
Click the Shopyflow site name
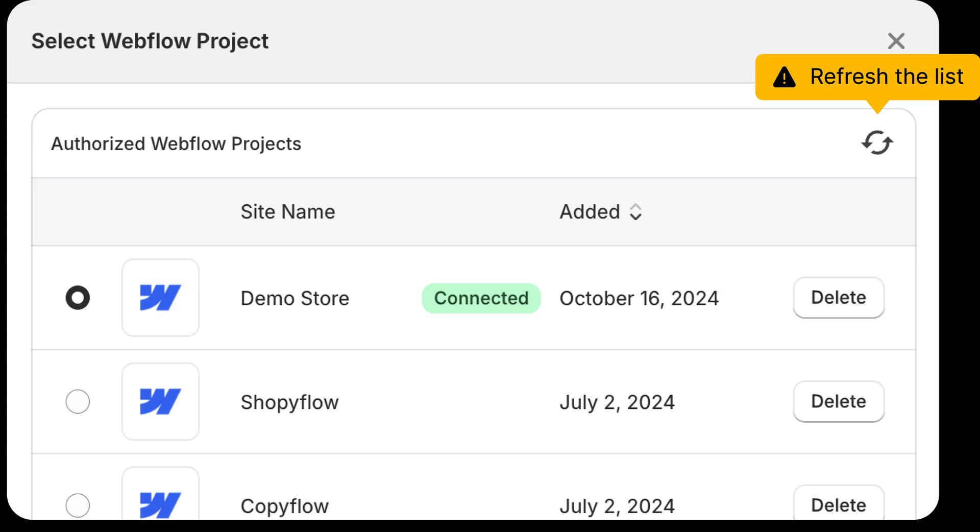(x=289, y=402)
